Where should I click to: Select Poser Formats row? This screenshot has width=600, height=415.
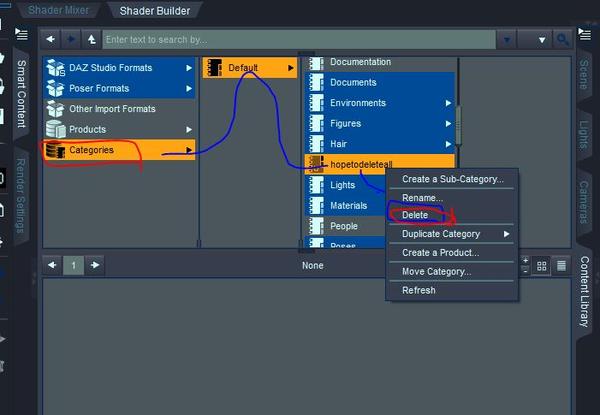119,88
